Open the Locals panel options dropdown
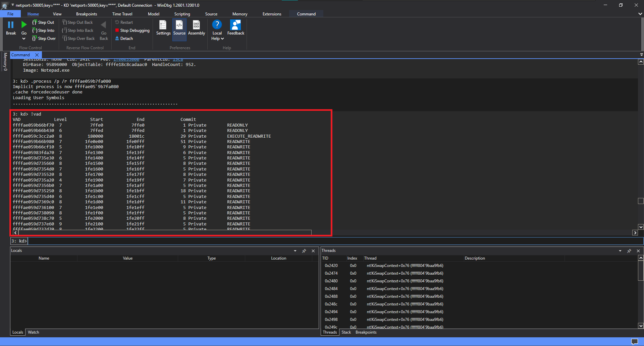This screenshot has width=644, height=346. pos(295,251)
